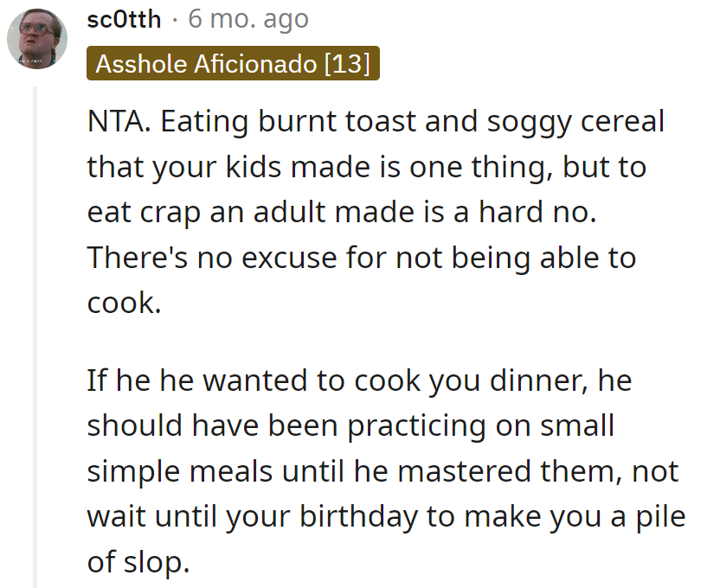Click the "6 mo. ago" timestamp
This screenshot has width=707, height=588.
coord(248,18)
